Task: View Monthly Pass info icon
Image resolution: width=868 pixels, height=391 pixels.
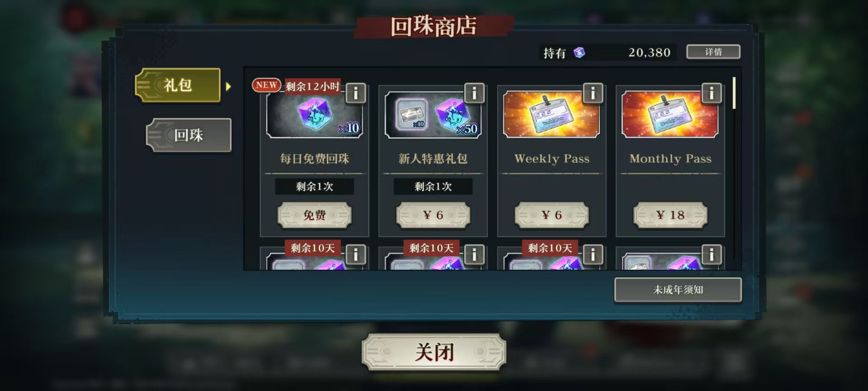Action: pos(711,93)
